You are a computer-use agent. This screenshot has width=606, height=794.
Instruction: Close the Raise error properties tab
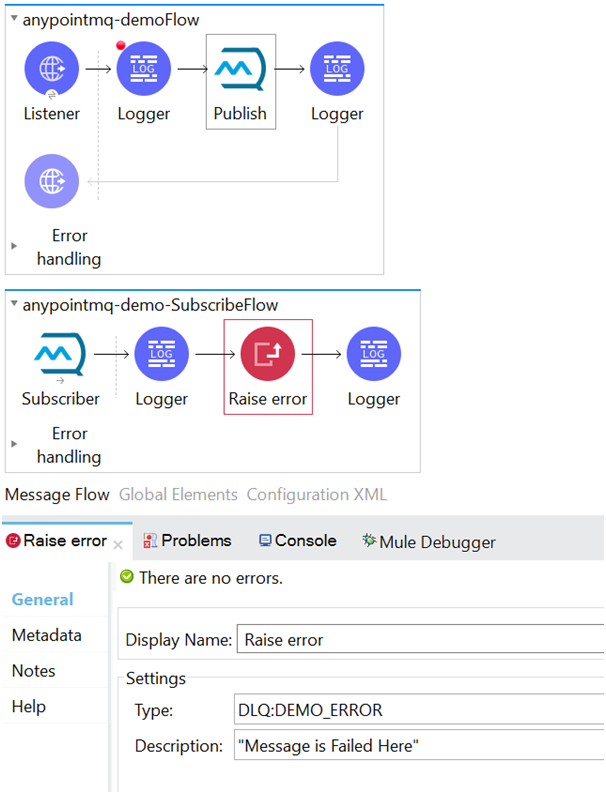tap(117, 545)
